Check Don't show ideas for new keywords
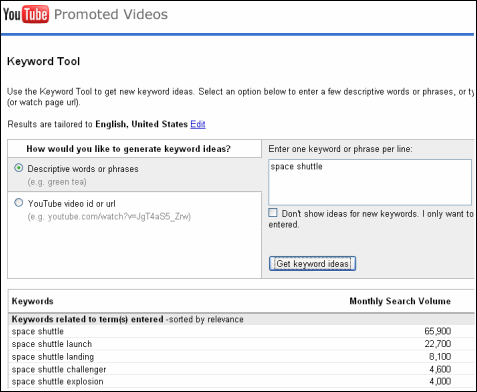Screen dimensions: 477x392 coord(273,213)
